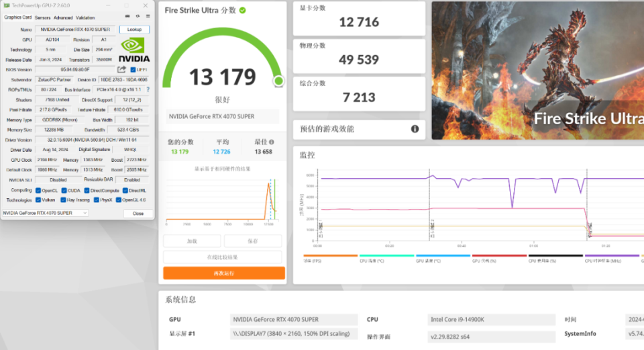Screen dimensions: 644x350
Task: Click the blue GPU temperature legend bar
Action: (x=443, y=256)
